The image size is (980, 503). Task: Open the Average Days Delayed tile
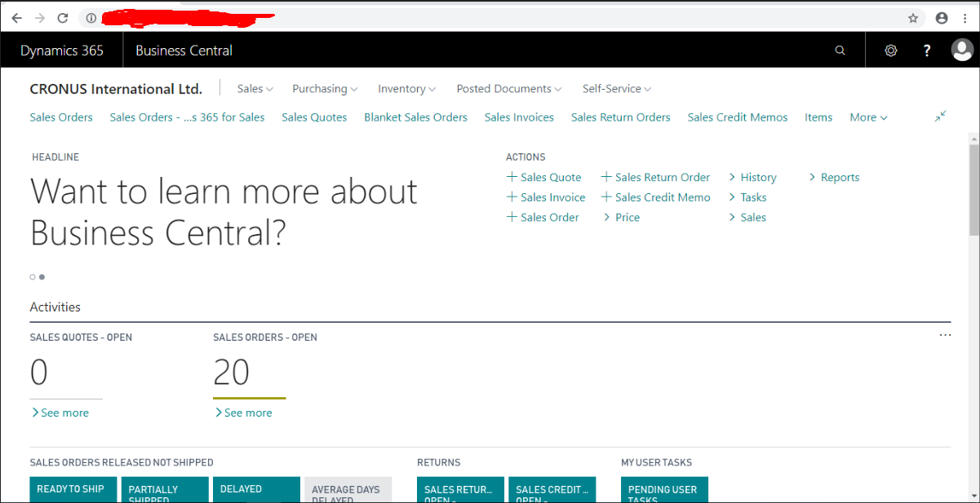348,490
